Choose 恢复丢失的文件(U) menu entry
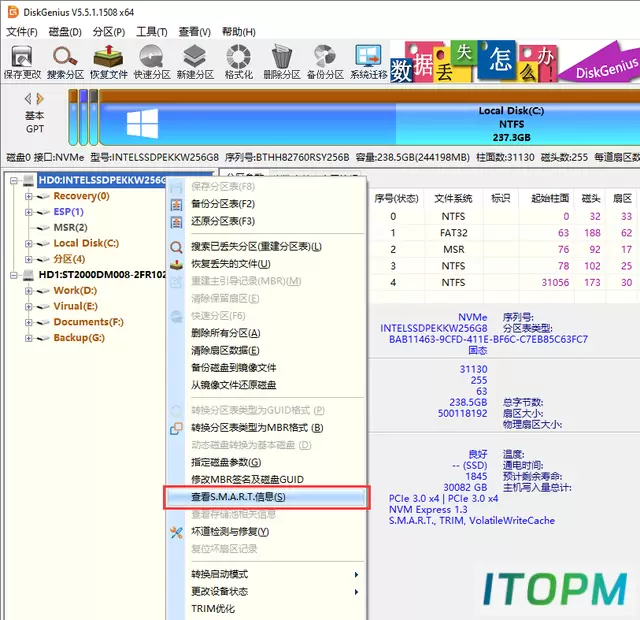 coord(231,264)
